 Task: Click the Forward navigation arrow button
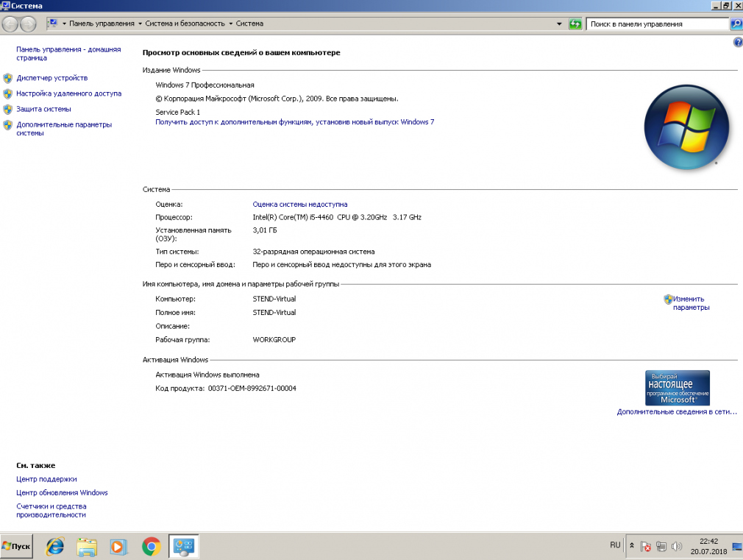tap(28, 24)
